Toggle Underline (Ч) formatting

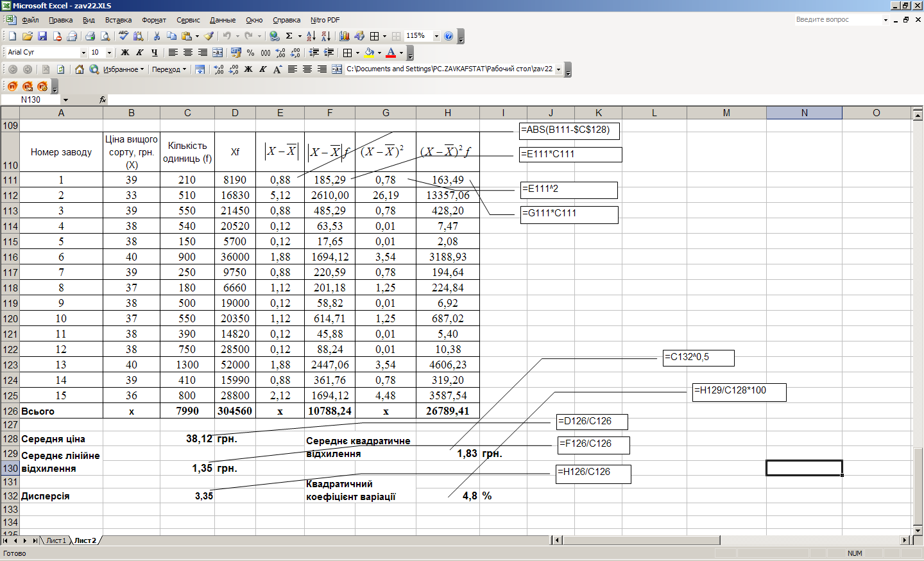(x=155, y=53)
